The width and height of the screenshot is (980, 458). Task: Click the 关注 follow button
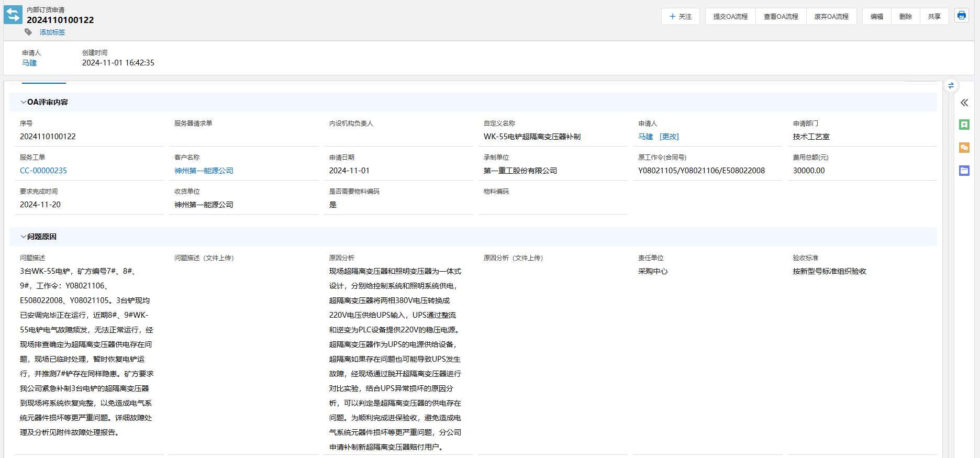[680, 17]
